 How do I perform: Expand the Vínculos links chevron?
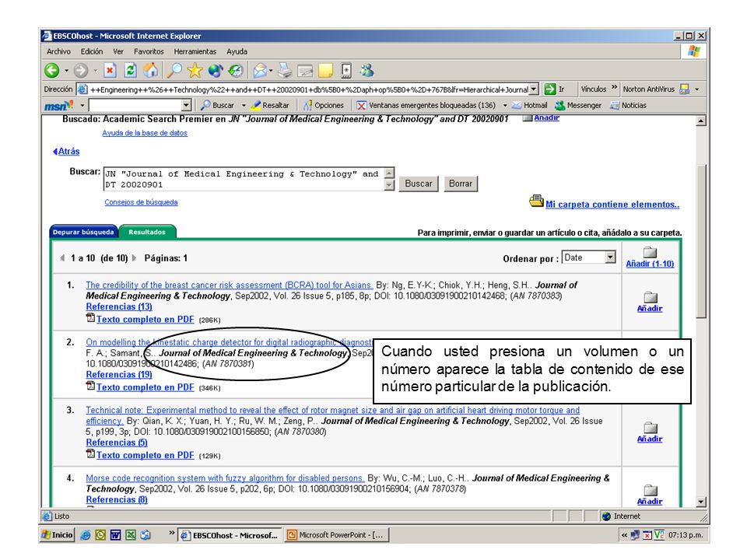tap(614, 88)
